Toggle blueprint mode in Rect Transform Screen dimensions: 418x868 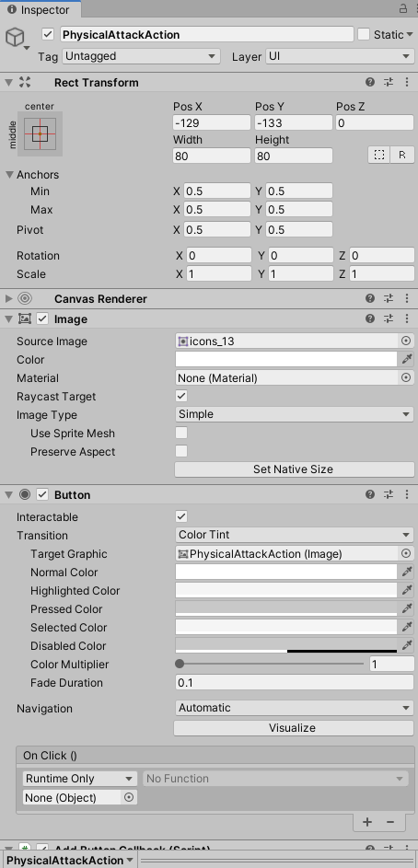(x=379, y=155)
